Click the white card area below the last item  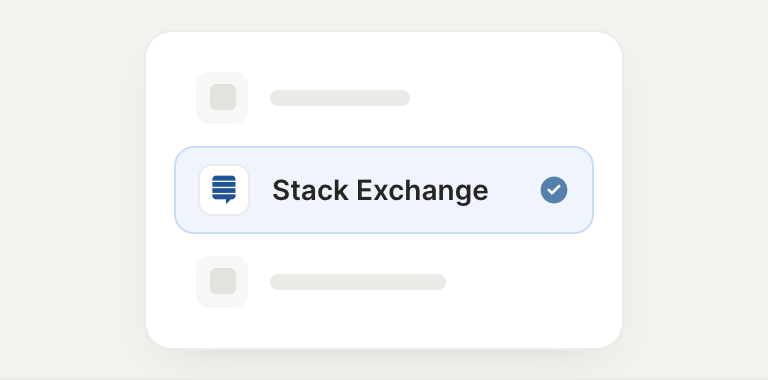pyautogui.click(x=384, y=328)
